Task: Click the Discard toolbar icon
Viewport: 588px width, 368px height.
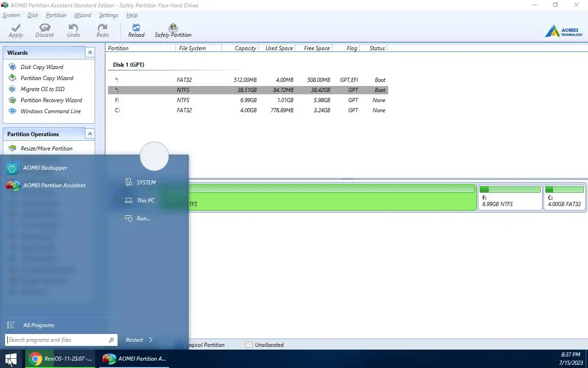Action: coord(45,28)
